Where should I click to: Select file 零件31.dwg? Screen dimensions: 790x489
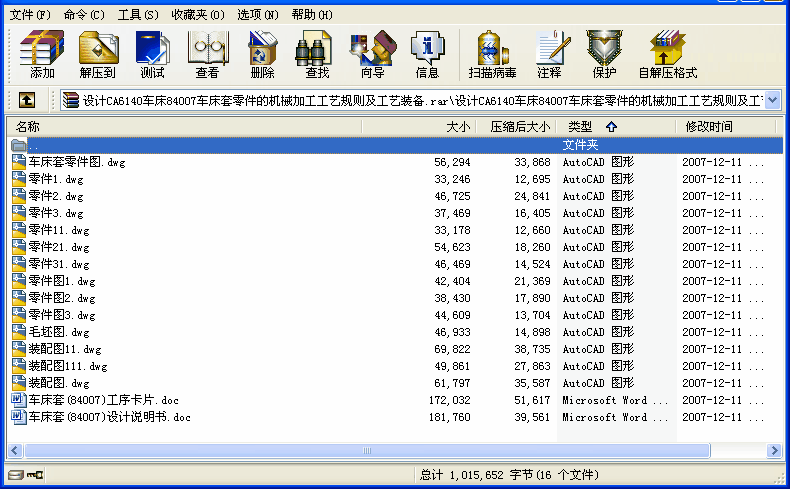pyautogui.click(x=59, y=264)
